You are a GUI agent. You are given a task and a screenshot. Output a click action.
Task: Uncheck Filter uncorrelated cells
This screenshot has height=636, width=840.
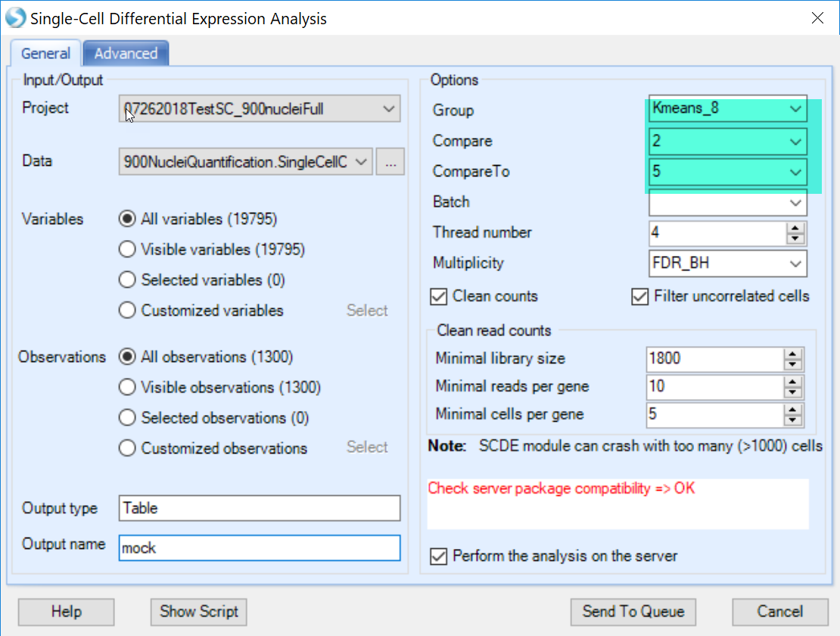639,296
